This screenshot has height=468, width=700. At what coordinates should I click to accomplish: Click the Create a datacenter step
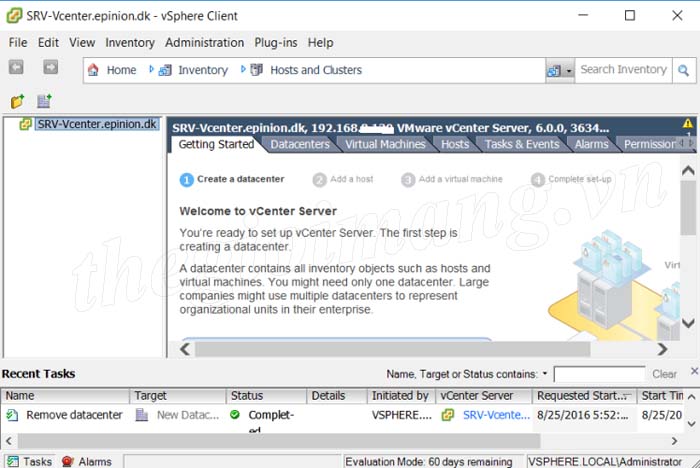pos(232,180)
